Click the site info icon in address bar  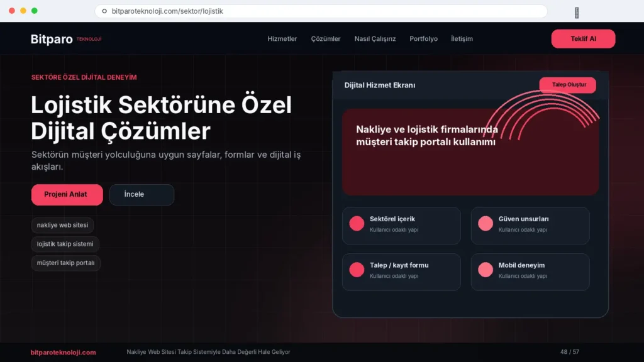pos(104,11)
